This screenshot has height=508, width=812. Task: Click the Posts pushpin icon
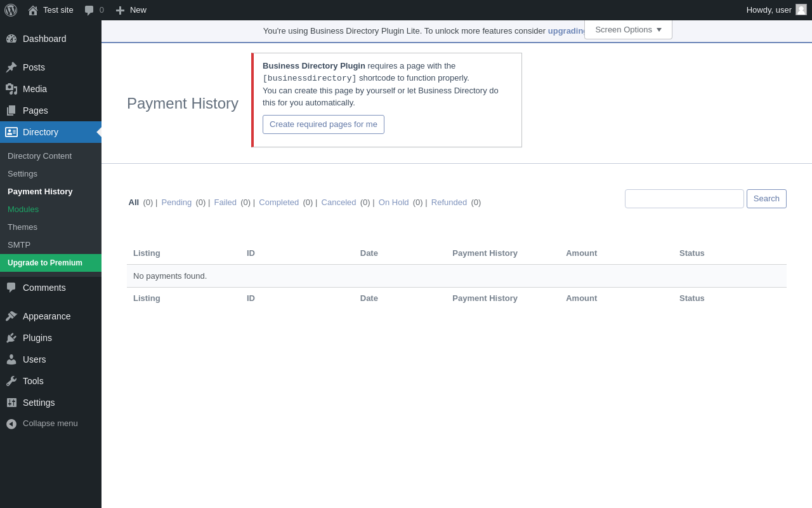coord(11,67)
